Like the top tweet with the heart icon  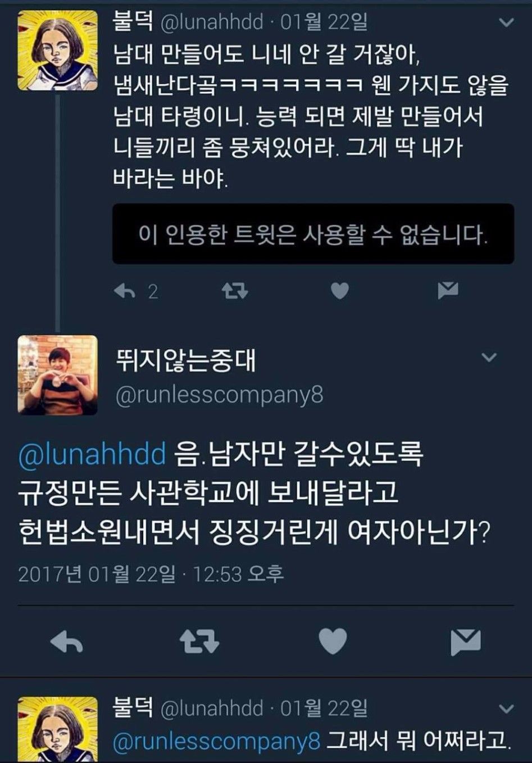pyautogui.click(x=339, y=291)
